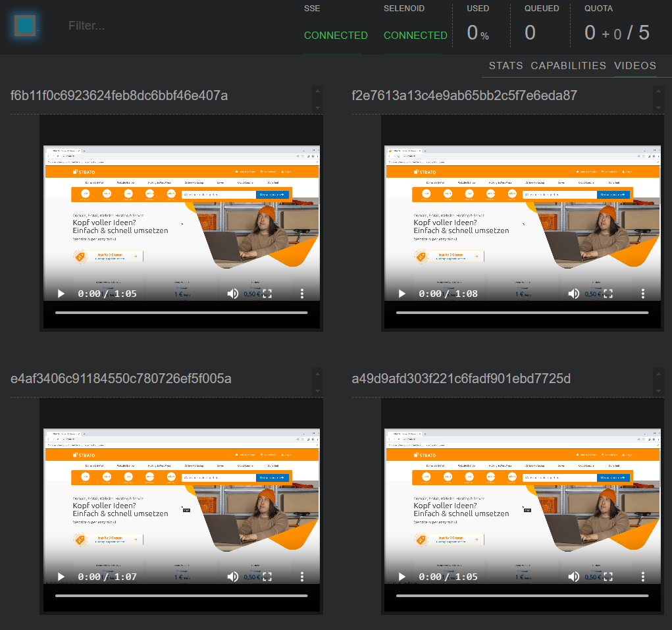The width and height of the screenshot is (672, 630).
Task: Expand the a49d9afd video to fullscreen
Action: [x=608, y=577]
